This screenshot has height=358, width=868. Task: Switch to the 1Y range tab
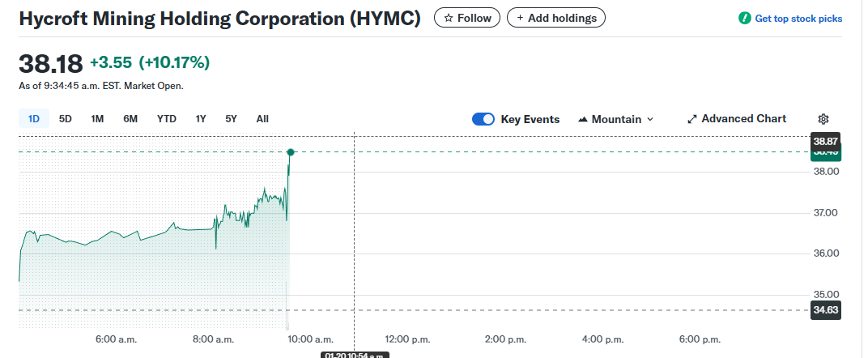click(x=201, y=118)
